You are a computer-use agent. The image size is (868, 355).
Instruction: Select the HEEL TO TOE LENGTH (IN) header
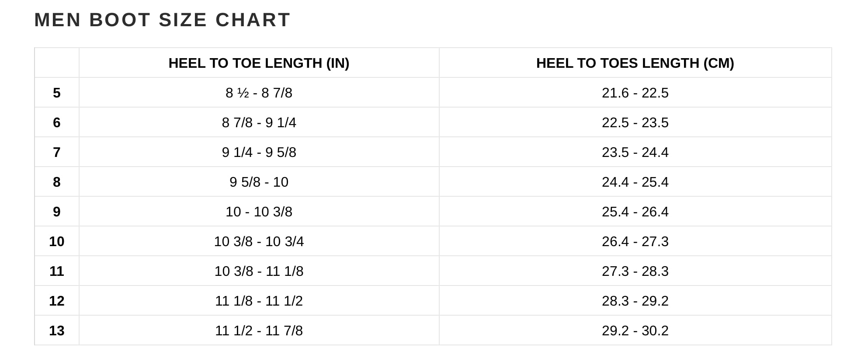[259, 63]
